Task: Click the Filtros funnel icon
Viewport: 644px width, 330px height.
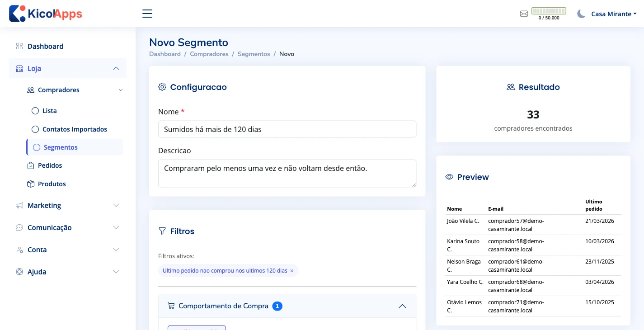Action: tap(162, 231)
